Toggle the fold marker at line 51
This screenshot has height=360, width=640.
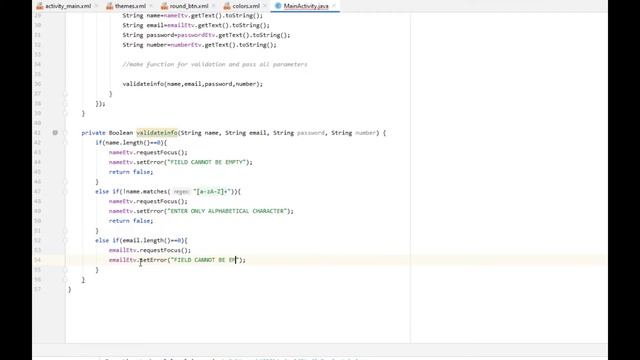pos(65,231)
